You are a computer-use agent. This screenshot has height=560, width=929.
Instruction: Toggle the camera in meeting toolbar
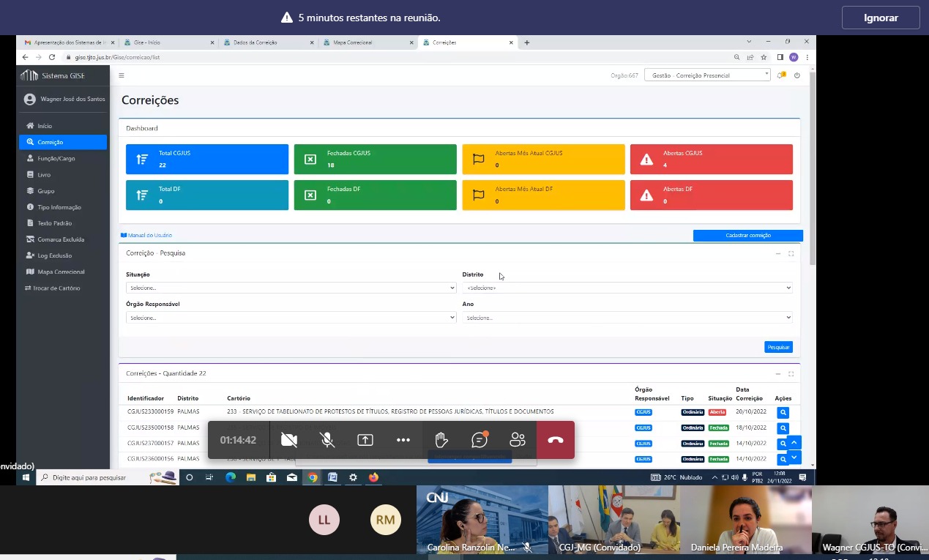tap(289, 440)
